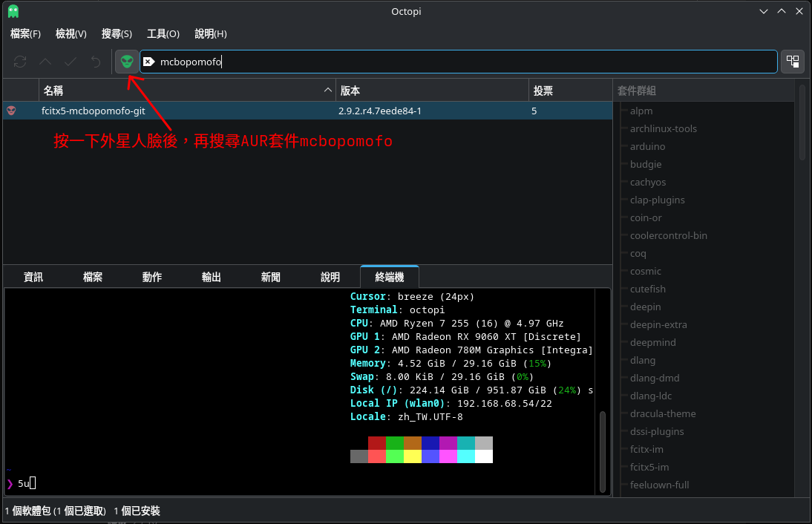The height and width of the screenshot is (524, 812).
Task: Select the coolercontrol-bin group
Action: pyautogui.click(x=669, y=235)
